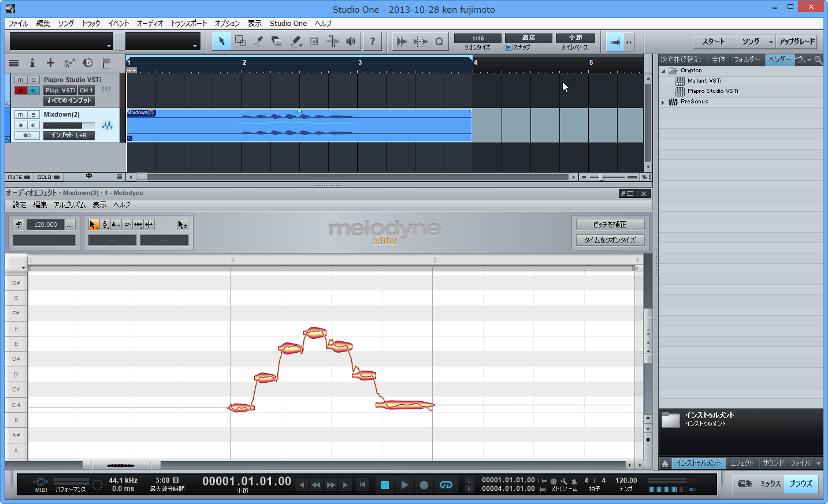Solo the Mixdown(2) track

34,115
